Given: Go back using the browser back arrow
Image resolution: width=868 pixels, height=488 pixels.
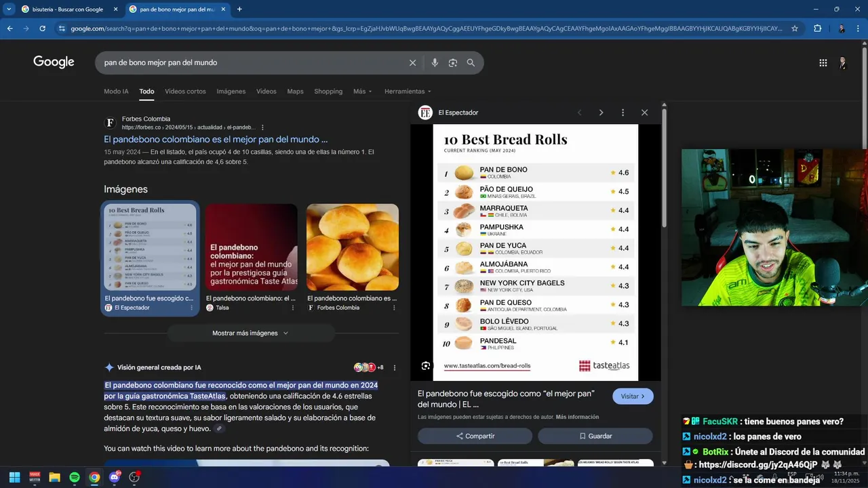Looking at the screenshot, I should [x=9, y=28].
